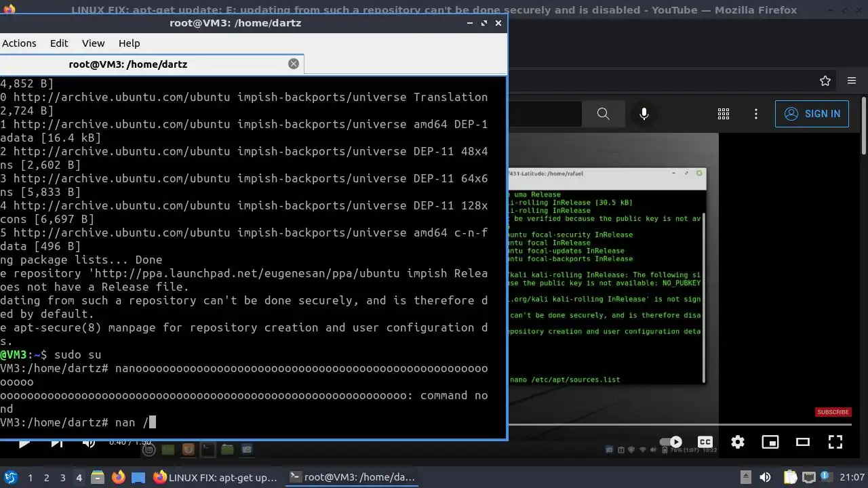
Task: Click the 'sudo su' command text in terminal
Action: click(x=78, y=354)
